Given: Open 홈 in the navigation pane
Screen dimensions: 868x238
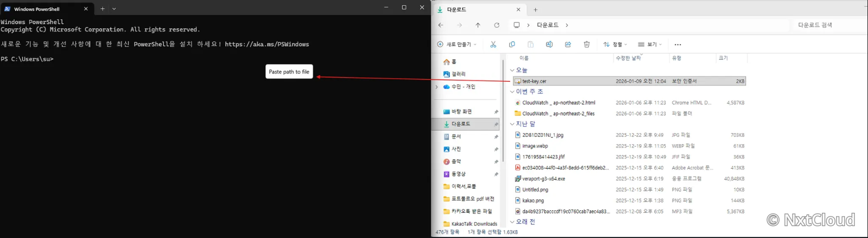Looking at the screenshot, I should [450, 62].
